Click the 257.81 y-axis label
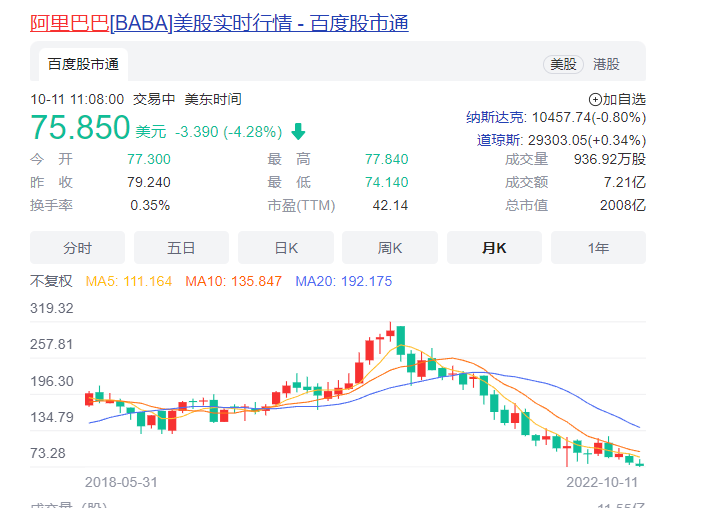 pos(51,345)
